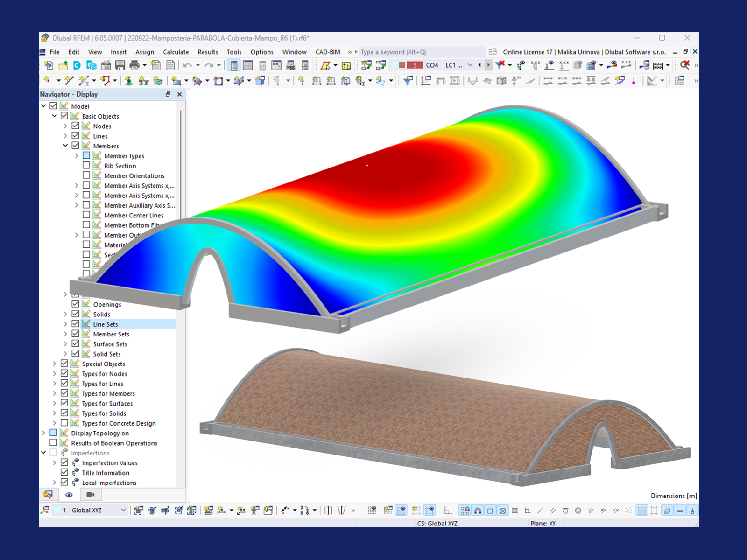Screen dimensions: 747x560
Task: Click the result animation film icon
Action: [455, 81]
